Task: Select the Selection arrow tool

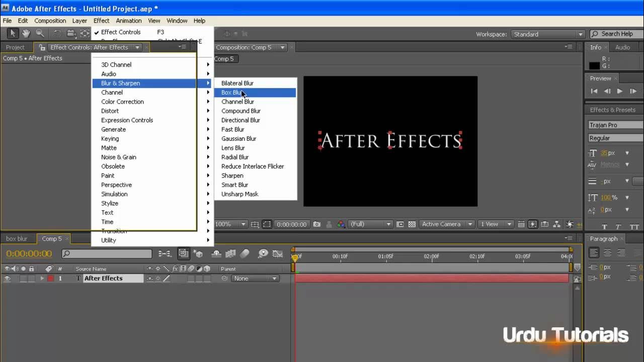Action: 13,34
